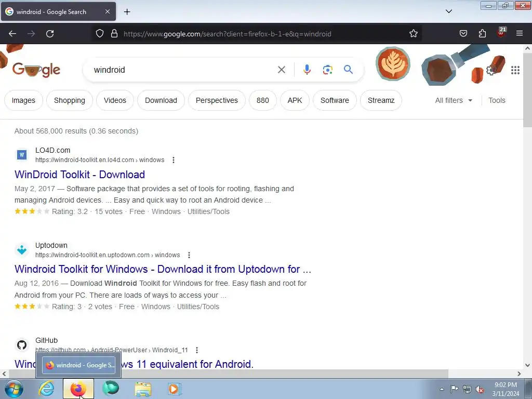
Task: Click the muted volume tray icon
Action: (480, 389)
